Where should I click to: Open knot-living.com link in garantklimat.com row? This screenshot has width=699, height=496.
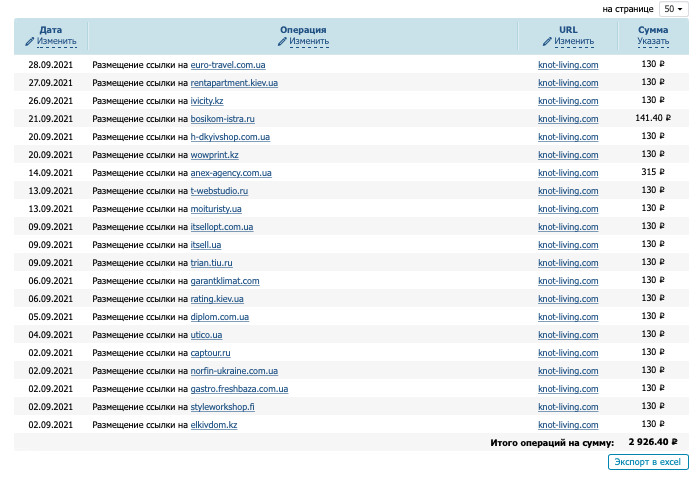568,281
